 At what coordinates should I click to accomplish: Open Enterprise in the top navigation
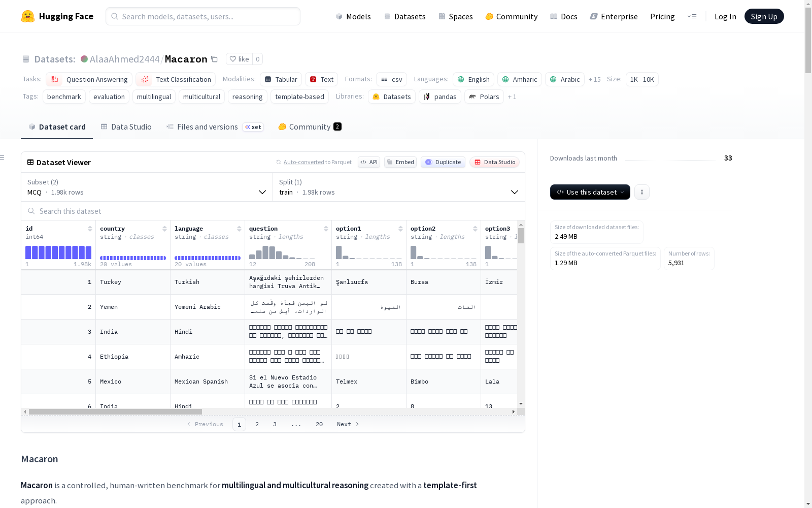[614, 16]
